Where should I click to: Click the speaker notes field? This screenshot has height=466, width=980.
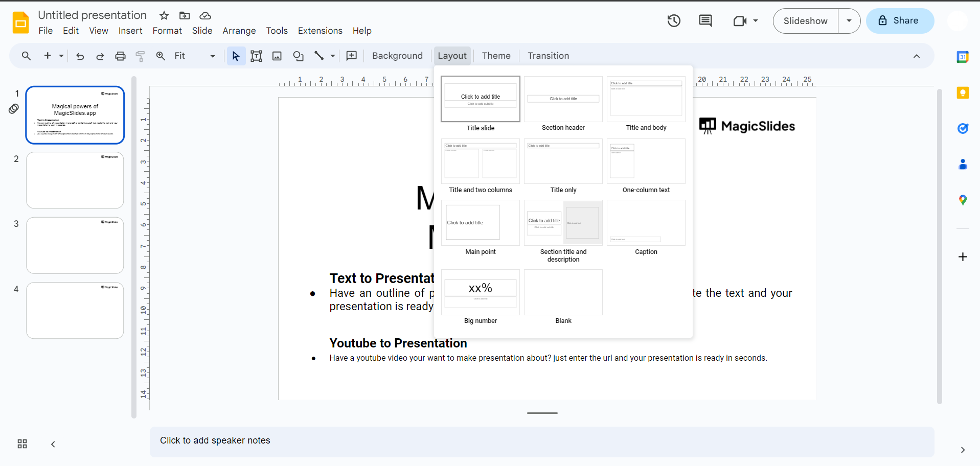(x=541, y=440)
